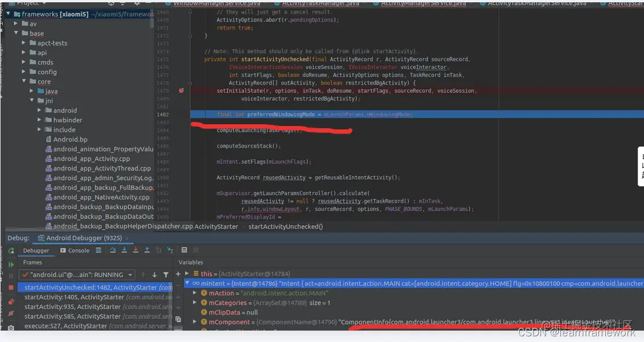Expand the cmds folder
Image resolution: width=644 pixels, height=342 pixels.
click(x=23, y=62)
